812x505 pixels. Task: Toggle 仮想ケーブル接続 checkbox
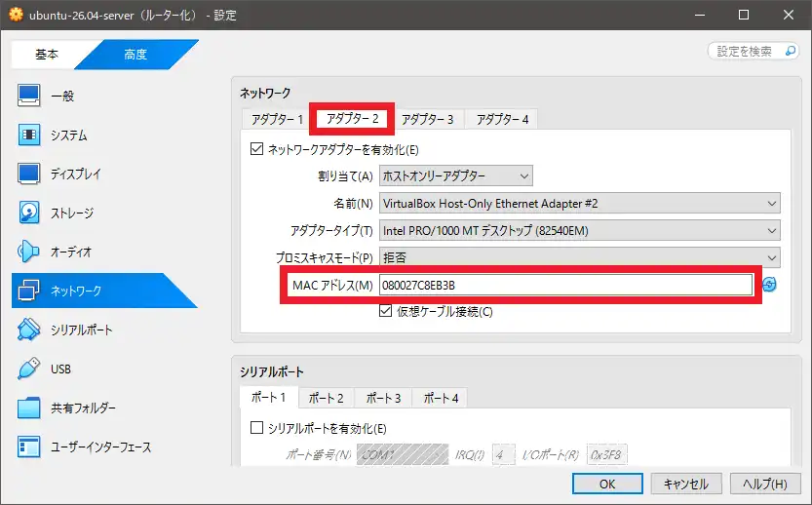click(x=385, y=311)
